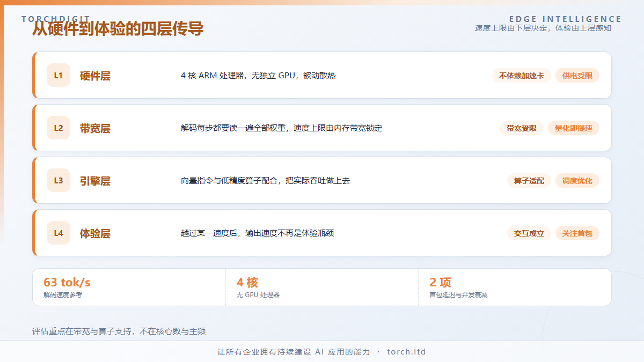Click the 2 项 metric value

[441, 282]
